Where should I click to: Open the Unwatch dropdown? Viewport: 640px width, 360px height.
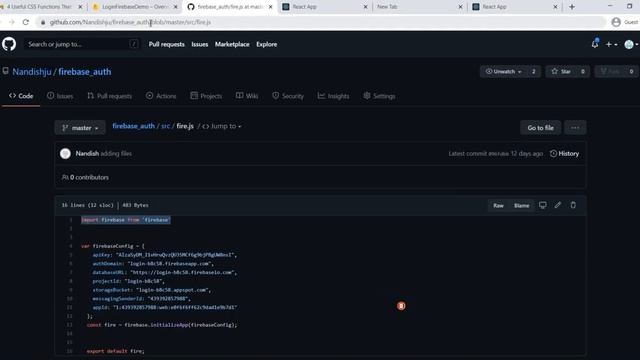click(504, 71)
